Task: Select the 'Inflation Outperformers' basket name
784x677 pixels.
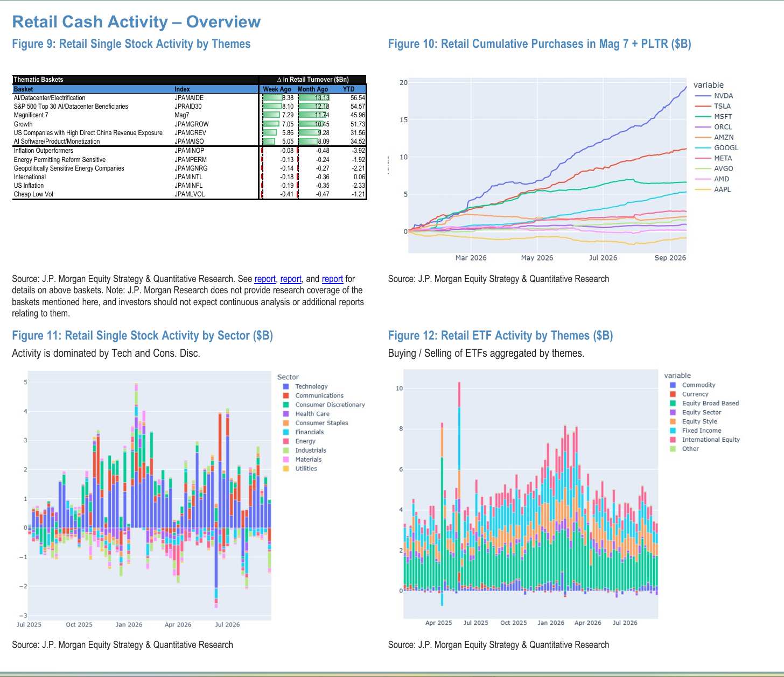Action: (x=44, y=151)
